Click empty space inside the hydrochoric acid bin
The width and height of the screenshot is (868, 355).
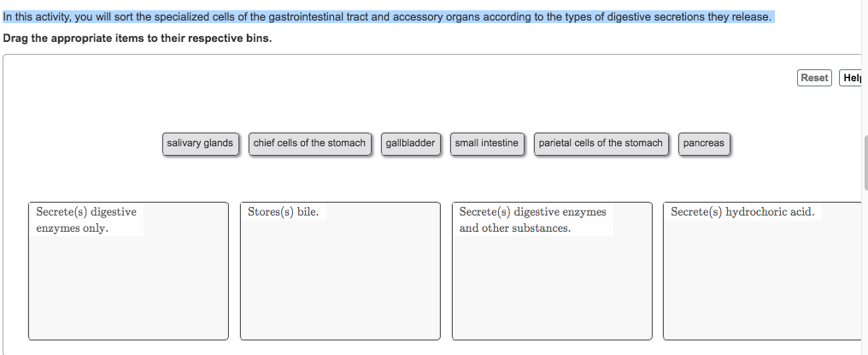760,291
